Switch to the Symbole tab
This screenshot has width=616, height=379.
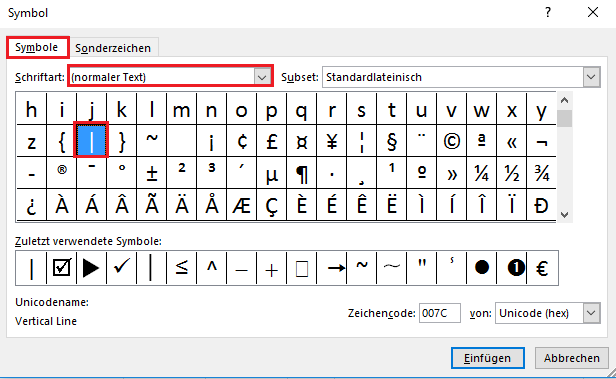37,48
